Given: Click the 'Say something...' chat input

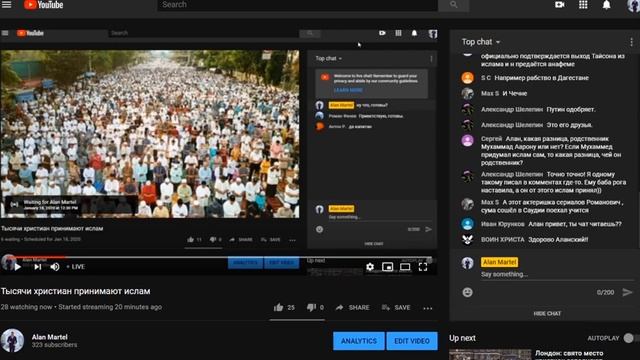Looking at the screenshot, I should pyautogui.click(x=557, y=274).
